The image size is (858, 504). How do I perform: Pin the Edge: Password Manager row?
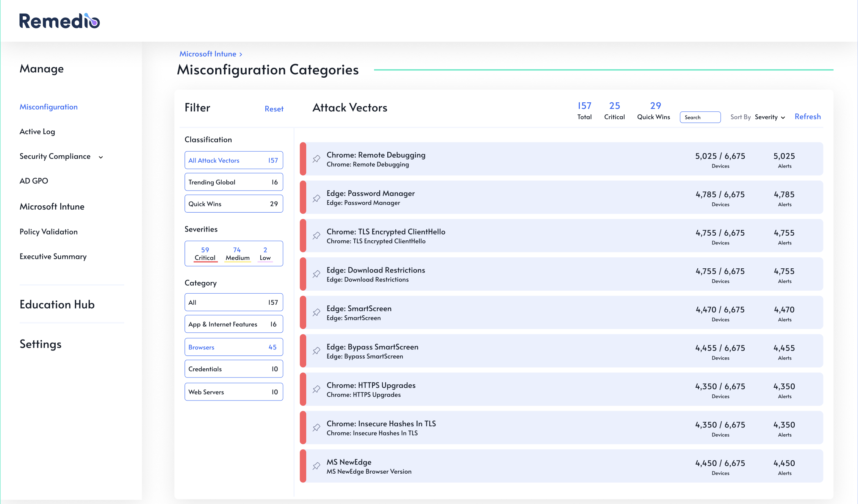[316, 198]
